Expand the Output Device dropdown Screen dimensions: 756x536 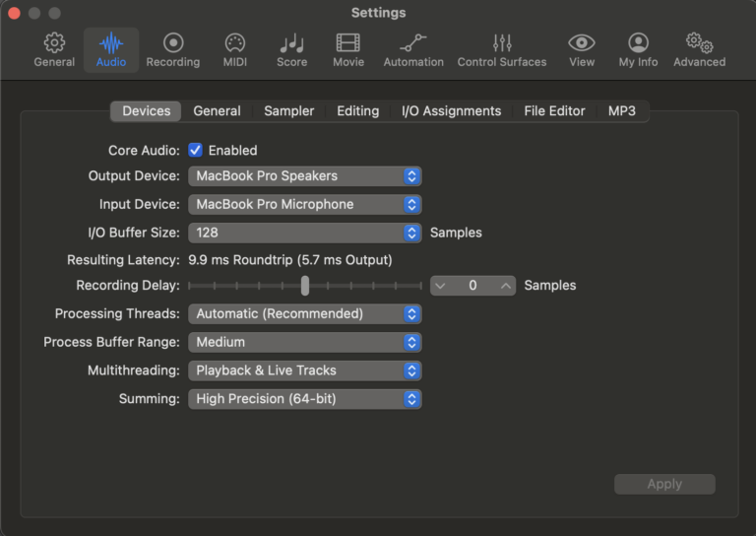304,176
